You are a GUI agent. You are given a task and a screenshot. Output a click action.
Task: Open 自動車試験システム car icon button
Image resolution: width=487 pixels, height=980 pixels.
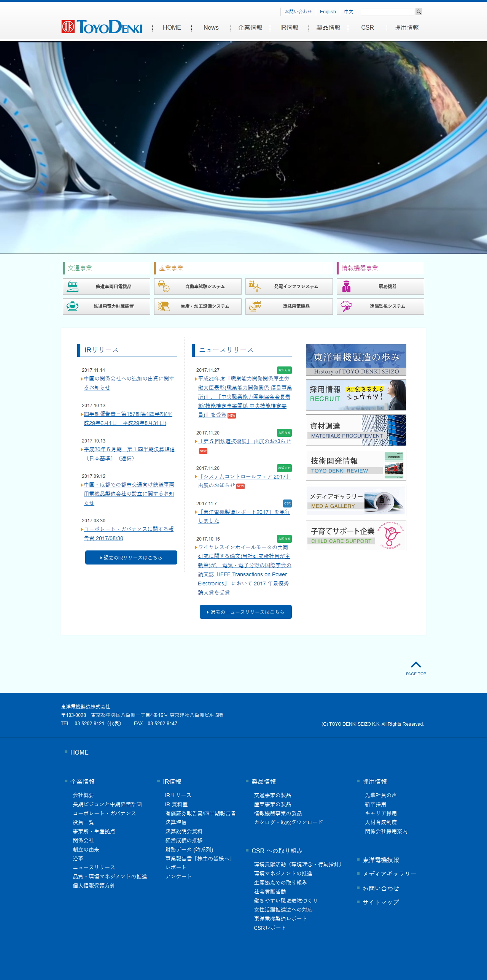[x=197, y=287]
